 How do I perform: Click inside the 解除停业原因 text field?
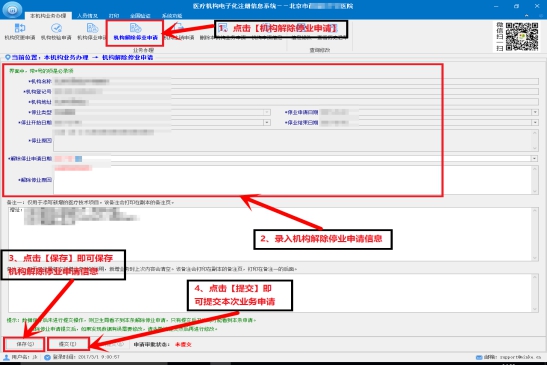pos(295,180)
